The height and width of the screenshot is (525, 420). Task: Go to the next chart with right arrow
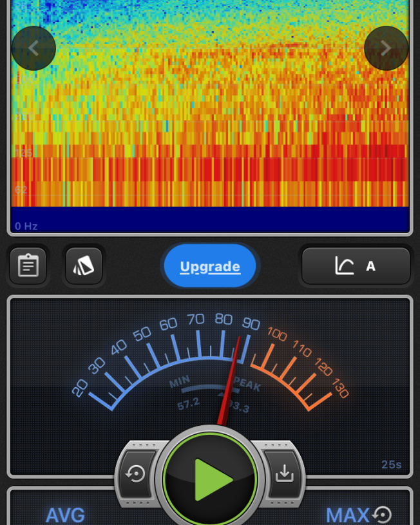click(x=386, y=48)
